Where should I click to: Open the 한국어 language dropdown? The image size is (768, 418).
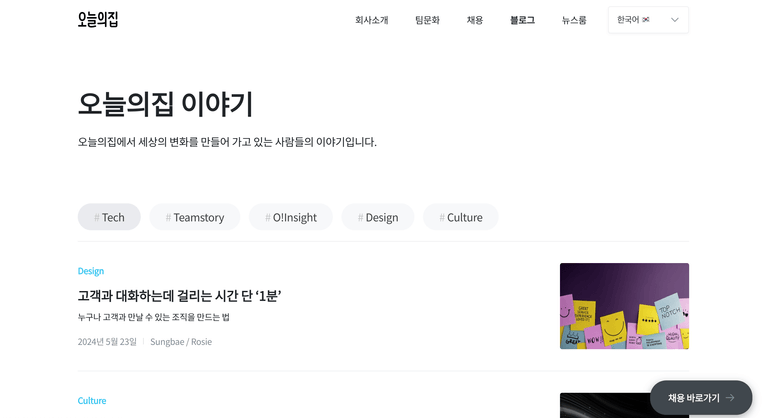pyautogui.click(x=648, y=20)
